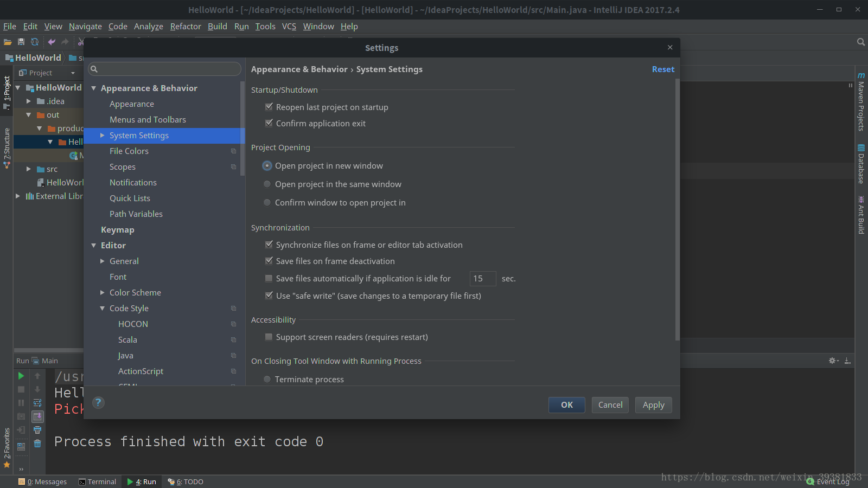868x488 pixels.
Task: Click the Up stack trace arrow icon
Action: coord(37,376)
